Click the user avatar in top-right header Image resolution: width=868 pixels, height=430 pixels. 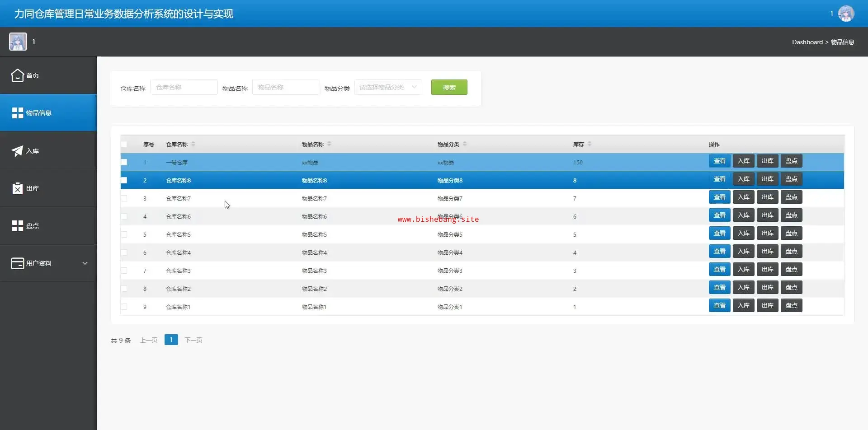(846, 14)
